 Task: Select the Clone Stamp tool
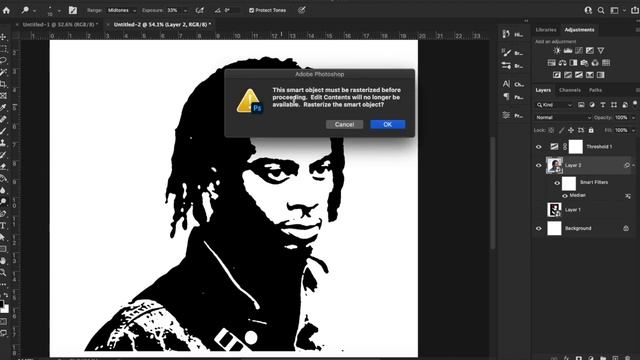(3, 143)
